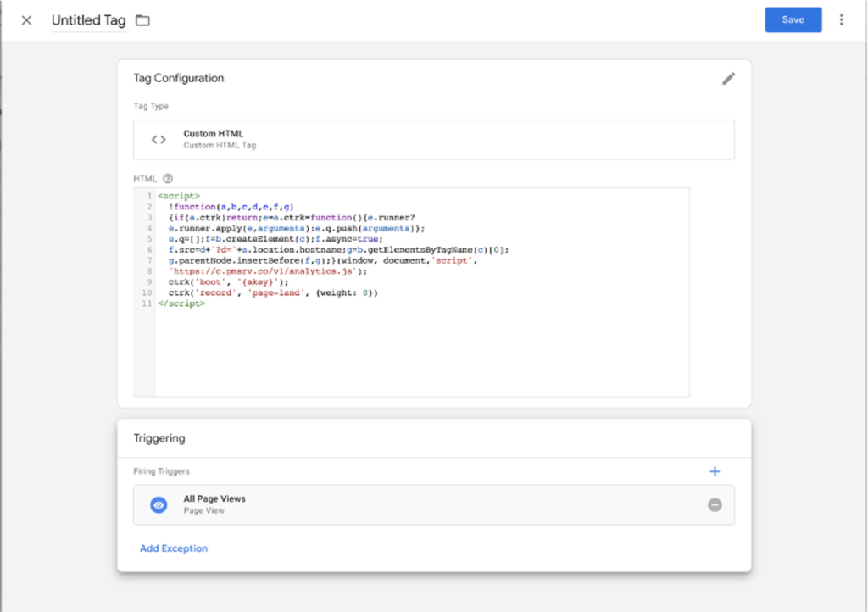Select the ctrk('boot', '{akey}') line
Image resolution: width=868 pixels, height=612 pixels.
[x=229, y=281]
